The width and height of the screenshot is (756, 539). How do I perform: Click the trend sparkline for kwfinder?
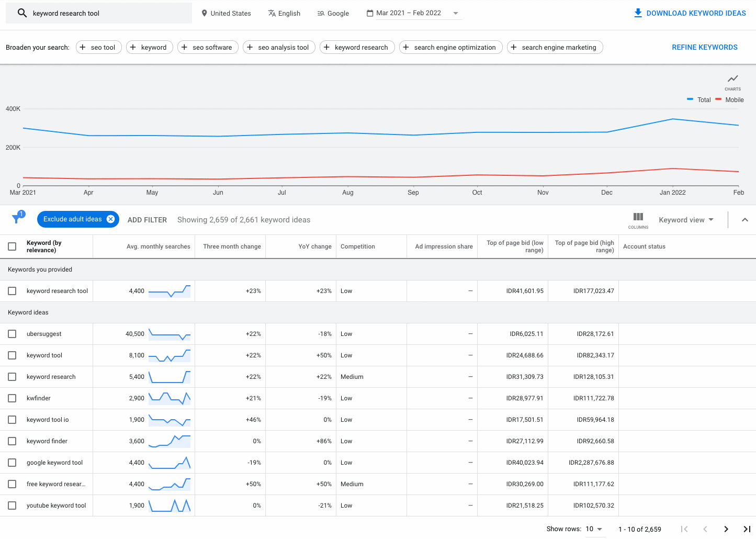click(x=170, y=398)
